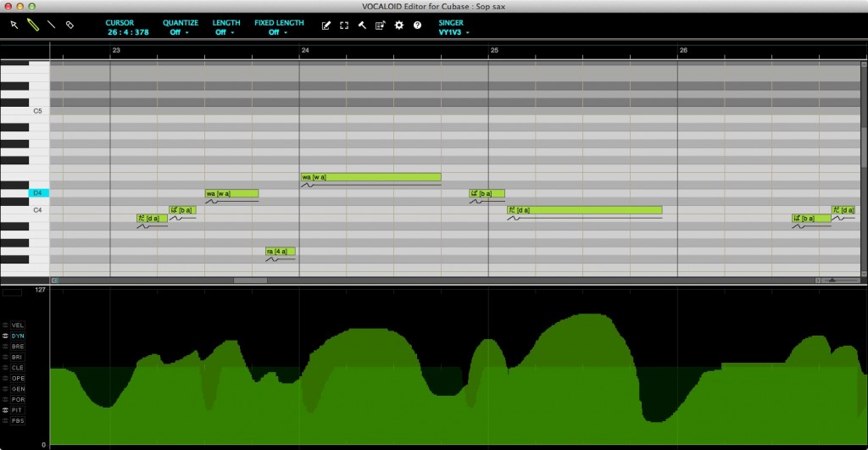Click left arrow of horizontal scrollbar
Image resolution: width=868 pixels, height=450 pixels.
click(54, 281)
